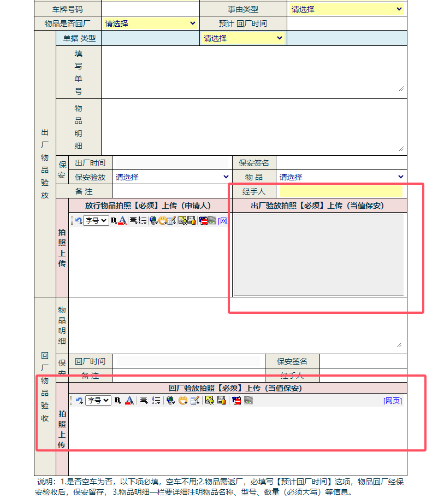Open the 物品 dropdown next to 保安验放
The height and width of the screenshot is (504, 444).
[341, 177]
